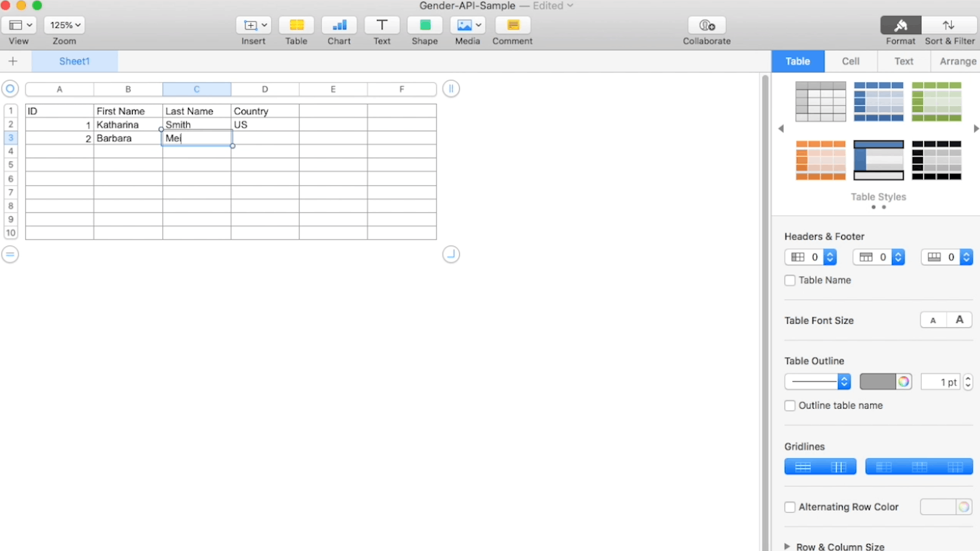Screen dimensions: 980x551
Task: Select the Table inspector tab
Action: pos(798,61)
